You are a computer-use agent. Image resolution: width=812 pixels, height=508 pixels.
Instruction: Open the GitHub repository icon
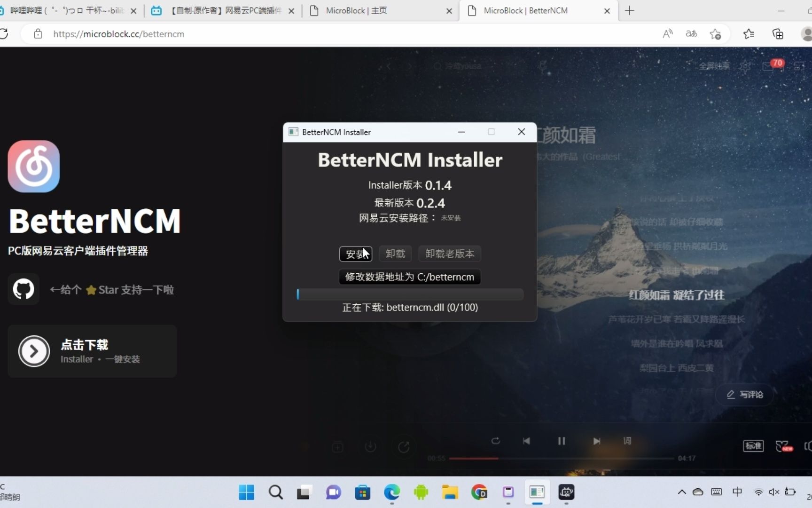click(23, 289)
